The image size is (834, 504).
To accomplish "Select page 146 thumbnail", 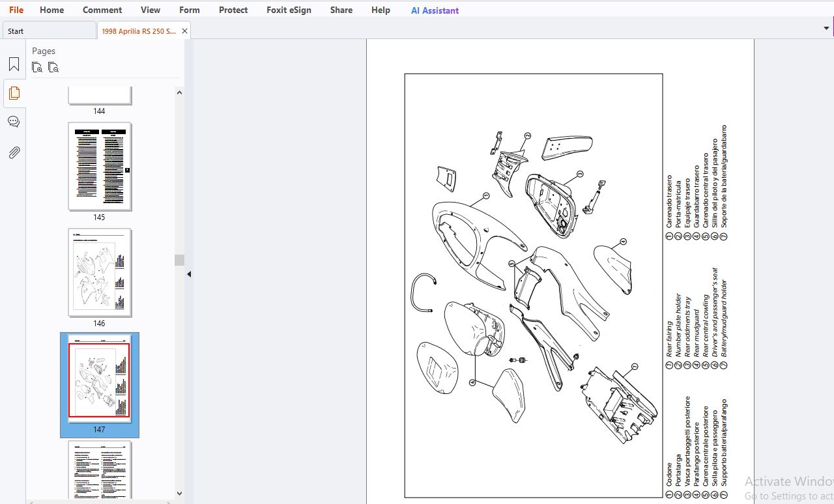I will [x=100, y=273].
